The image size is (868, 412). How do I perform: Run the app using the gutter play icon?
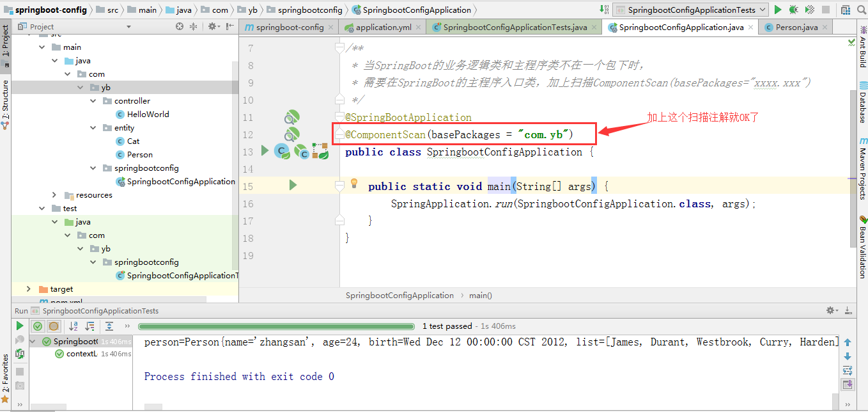coord(293,184)
